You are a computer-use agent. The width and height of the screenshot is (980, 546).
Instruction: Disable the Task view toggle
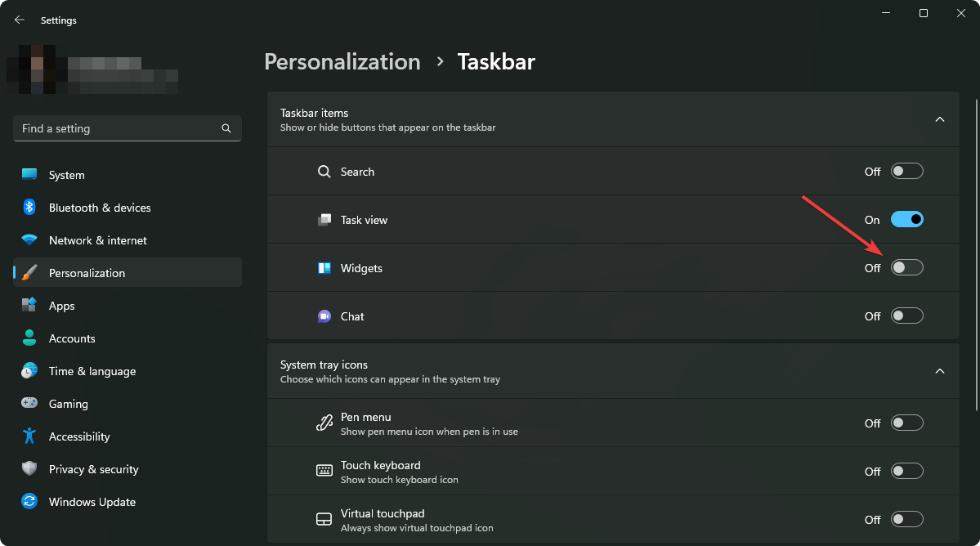pyautogui.click(x=906, y=219)
